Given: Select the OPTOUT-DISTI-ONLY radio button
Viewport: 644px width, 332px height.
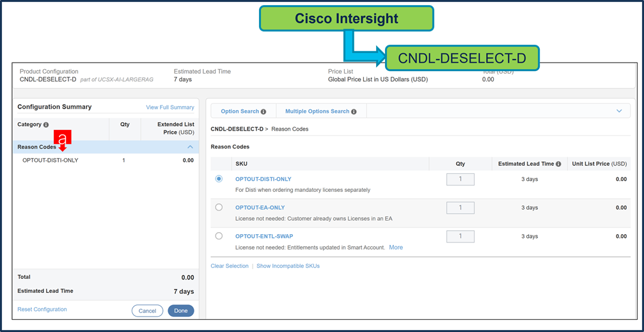Looking at the screenshot, I should click(x=219, y=178).
